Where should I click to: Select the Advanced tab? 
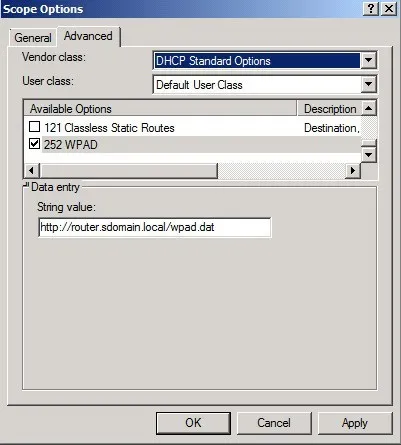(x=88, y=36)
